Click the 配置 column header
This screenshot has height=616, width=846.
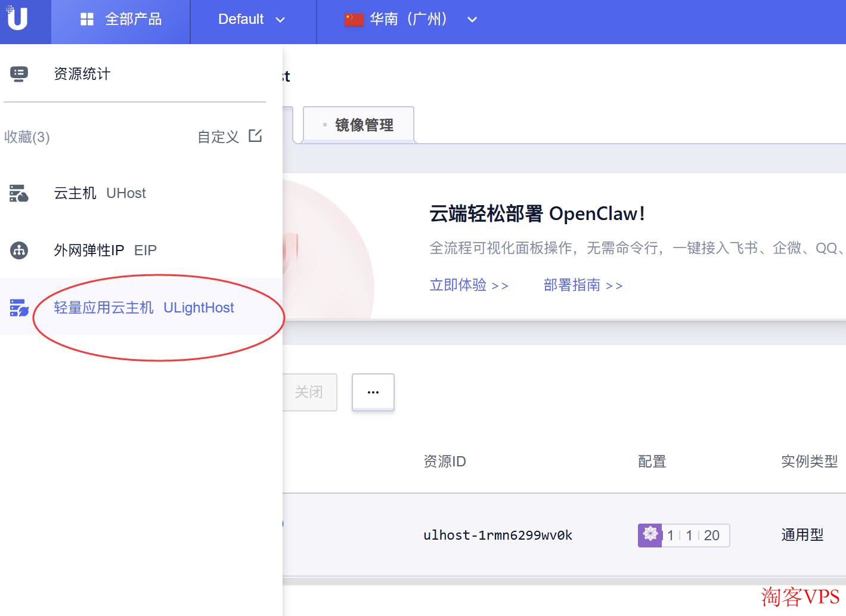[x=652, y=462]
